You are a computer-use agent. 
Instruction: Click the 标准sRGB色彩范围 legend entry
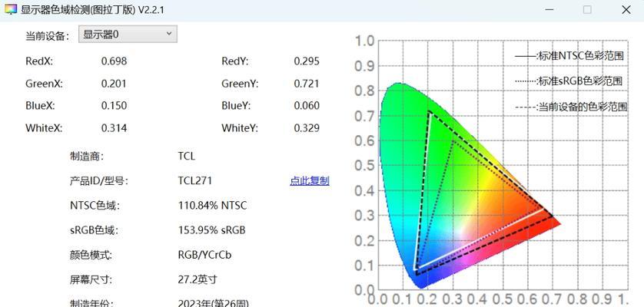[x=569, y=81]
